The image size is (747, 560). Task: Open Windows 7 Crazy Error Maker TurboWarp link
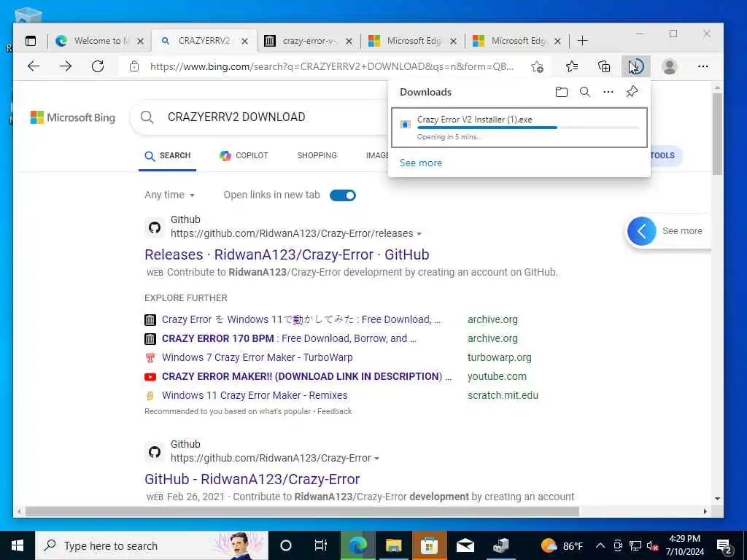(x=258, y=357)
